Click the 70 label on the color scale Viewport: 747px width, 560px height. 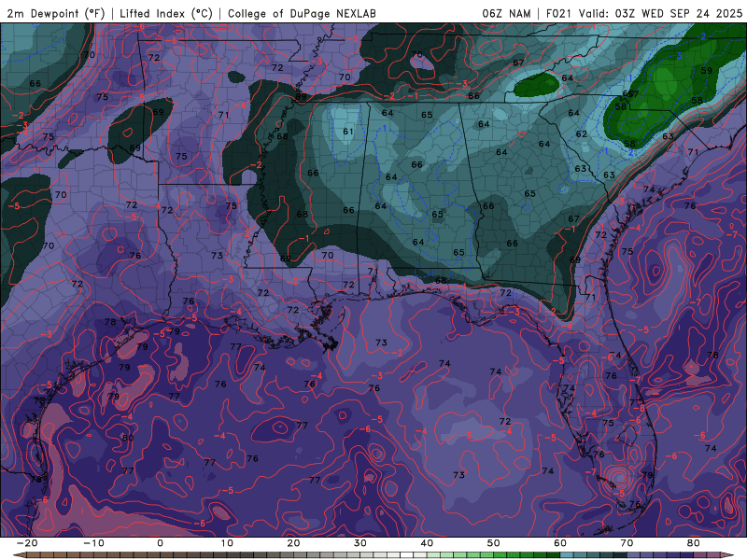pyautogui.click(x=627, y=543)
